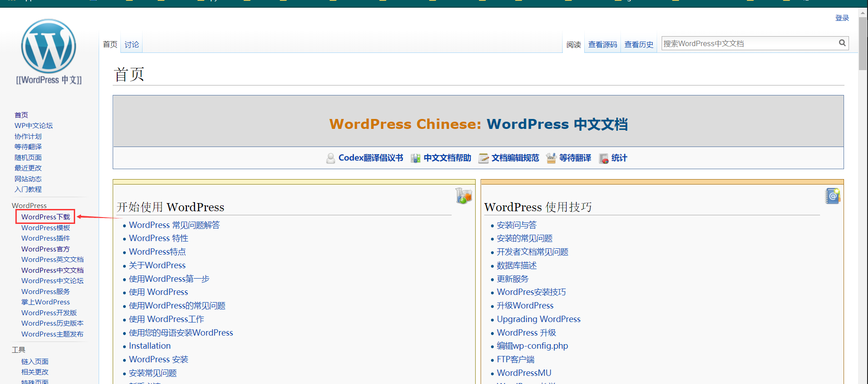Open the WordPress 安装 link

pyautogui.click(x=158, y=360)
